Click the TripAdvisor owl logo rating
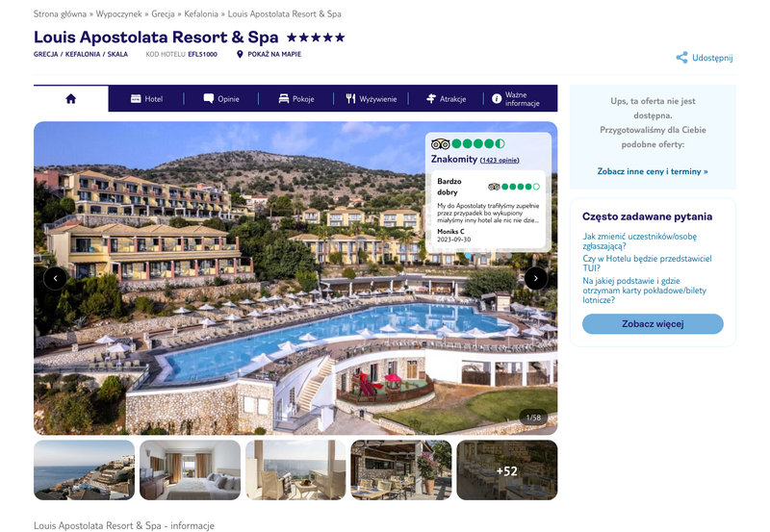The image size is (770, 532). tap(440, 143)
